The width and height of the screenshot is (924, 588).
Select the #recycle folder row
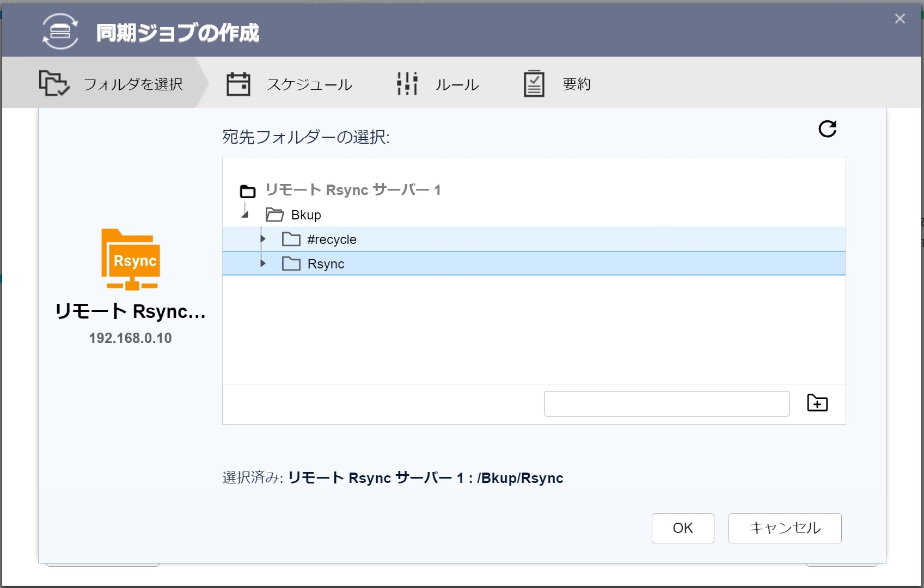332,240
